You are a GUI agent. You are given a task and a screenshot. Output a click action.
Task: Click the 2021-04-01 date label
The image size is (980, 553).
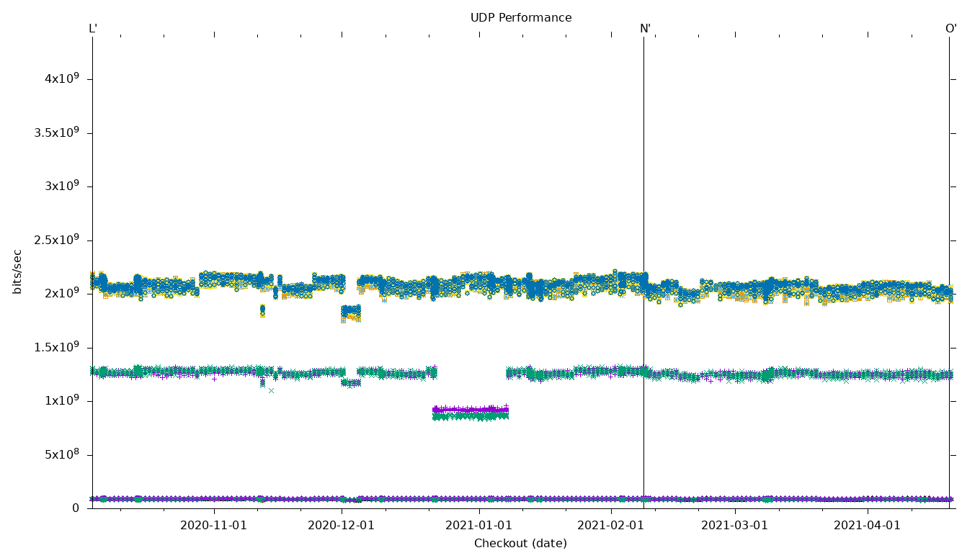[x=868, y=526]
